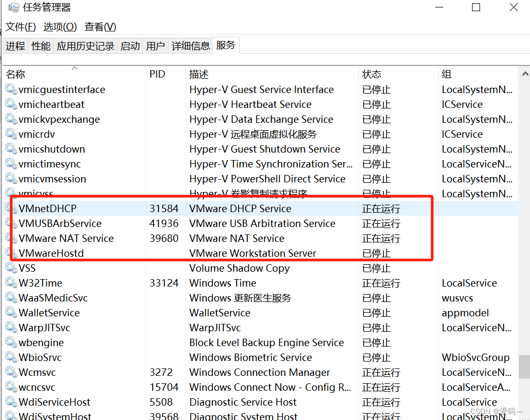Click the service icon beside wbengine
This screenshot has height=420, width=530.
pos(11,342)
